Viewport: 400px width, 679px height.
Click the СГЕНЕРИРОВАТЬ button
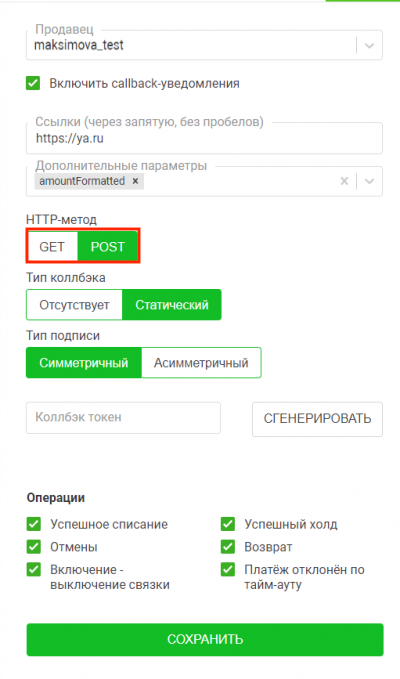point(317,419)
